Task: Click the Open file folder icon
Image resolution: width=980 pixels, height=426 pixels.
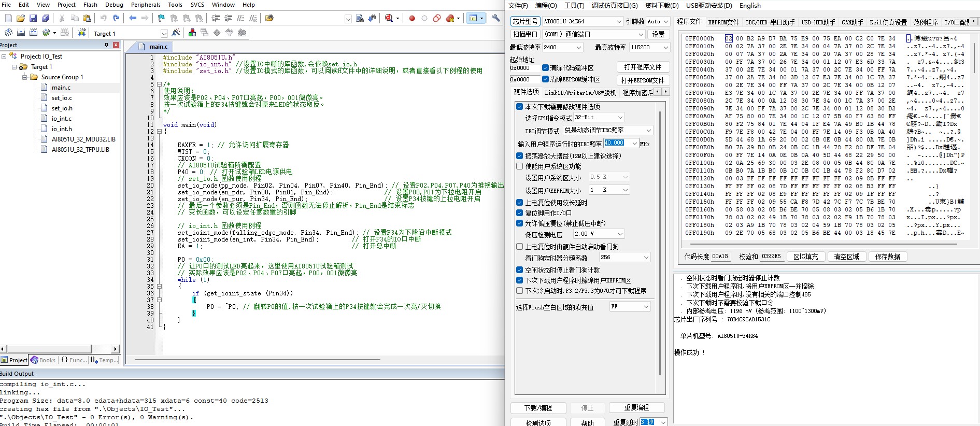Action: 21,18
